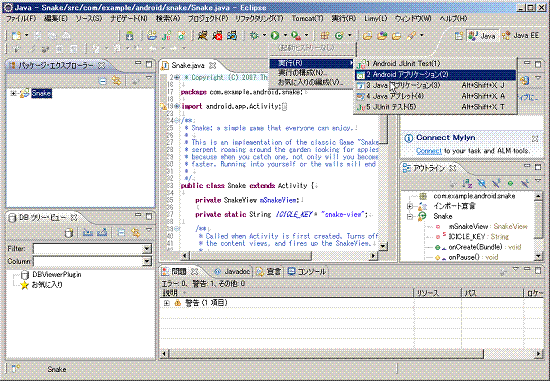
Task: Click the collapse-all icon in DB Tree View
Action: click(x=121, y=232)
